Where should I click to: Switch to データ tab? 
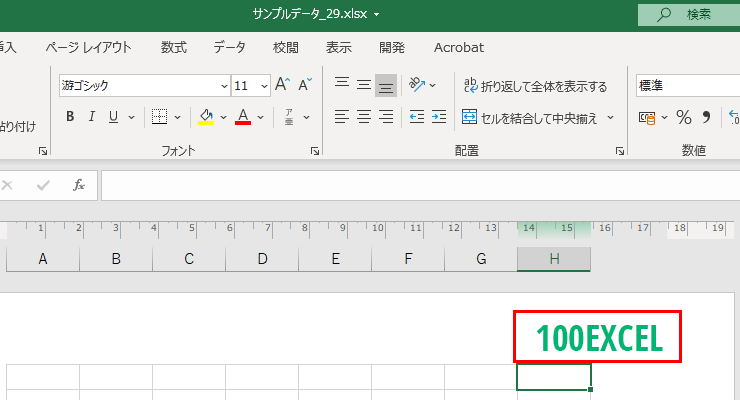229,48
